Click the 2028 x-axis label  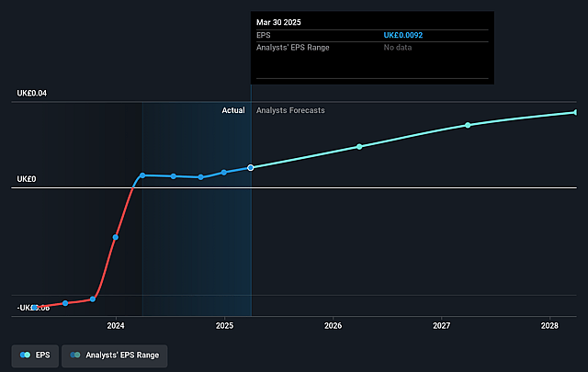pos(549,325)
